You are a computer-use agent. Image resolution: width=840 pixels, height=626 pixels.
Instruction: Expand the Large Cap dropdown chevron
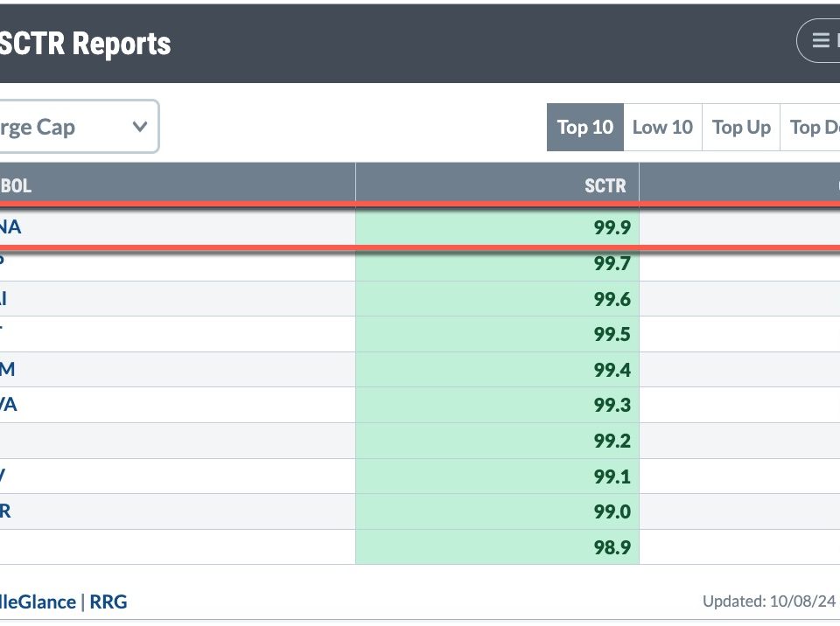(x=139, y=127)
